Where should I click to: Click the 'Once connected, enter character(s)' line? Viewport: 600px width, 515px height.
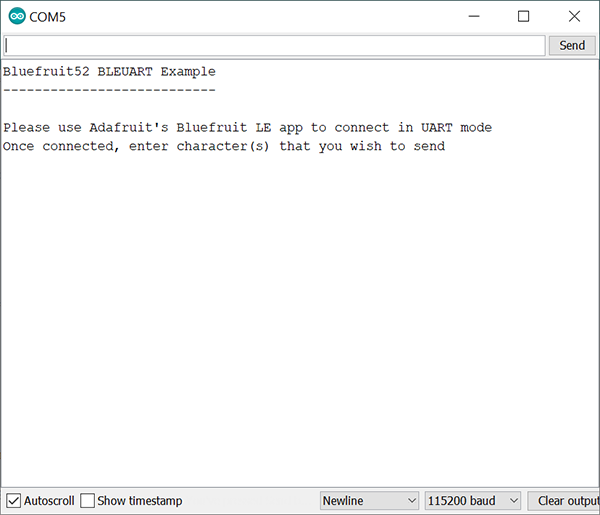pyautogui.click(x=224, y=146)
